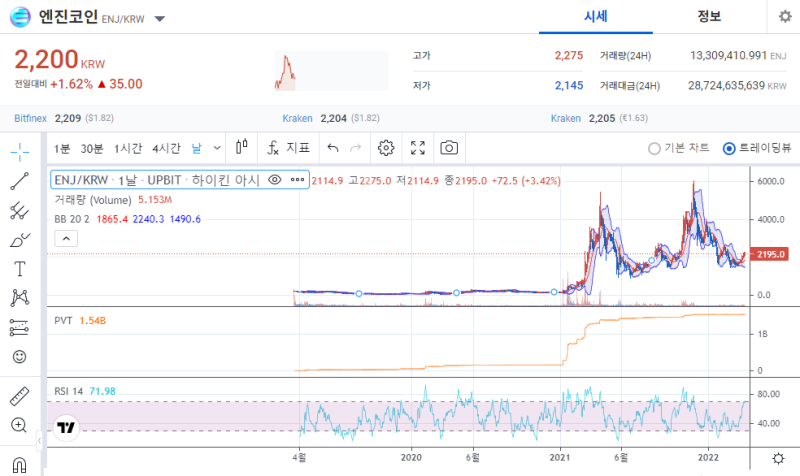This screenshot has height=476, width=800.
Task: Switch to the 시세 tab
Action: click(596, 16)
